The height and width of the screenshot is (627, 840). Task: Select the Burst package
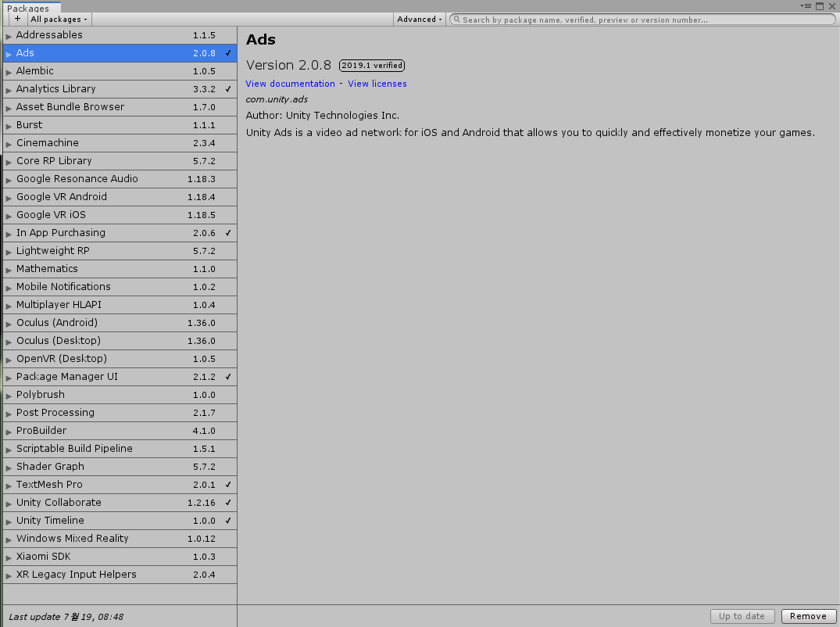point(120,125)
